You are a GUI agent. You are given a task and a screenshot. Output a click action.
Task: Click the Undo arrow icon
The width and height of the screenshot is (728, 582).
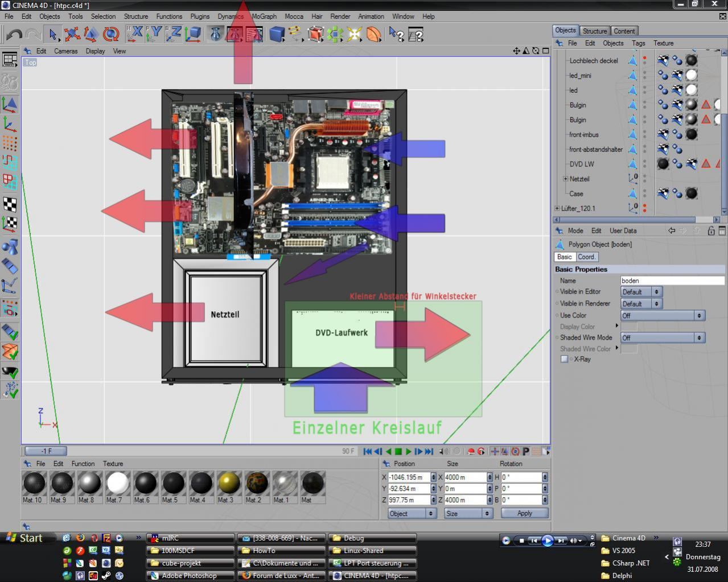(x=14, y=35)
